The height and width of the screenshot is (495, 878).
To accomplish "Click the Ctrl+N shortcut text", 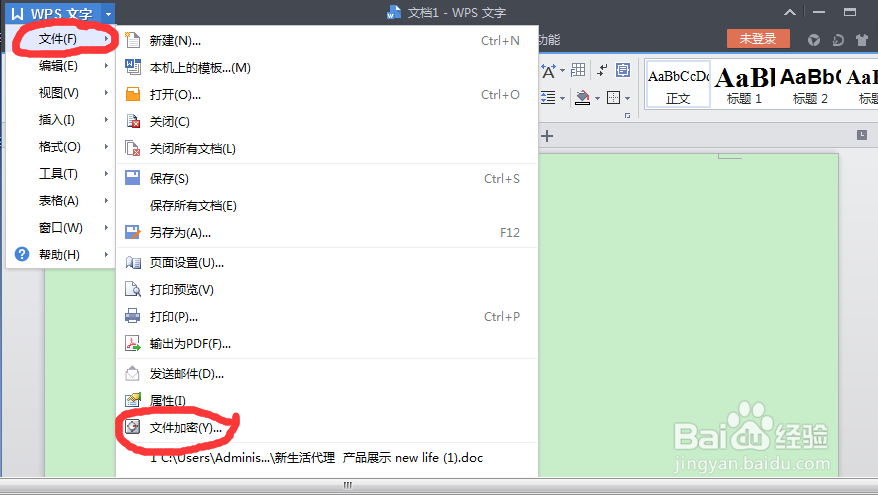I will click(500, 40).
